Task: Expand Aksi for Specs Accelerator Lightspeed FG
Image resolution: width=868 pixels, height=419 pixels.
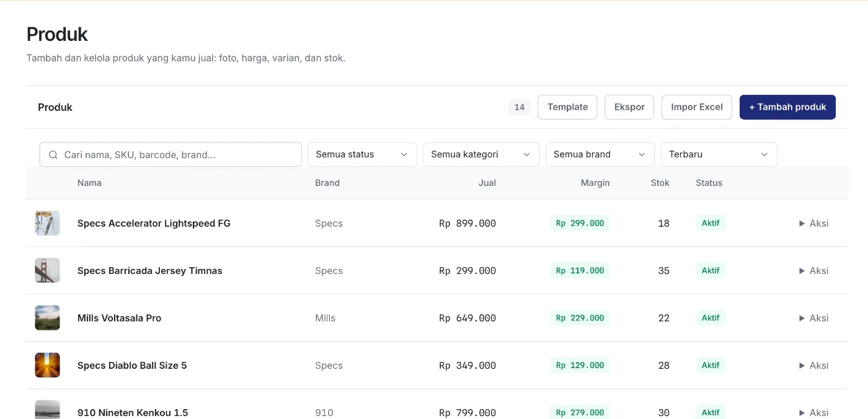Action: click(x=813, y=223)
